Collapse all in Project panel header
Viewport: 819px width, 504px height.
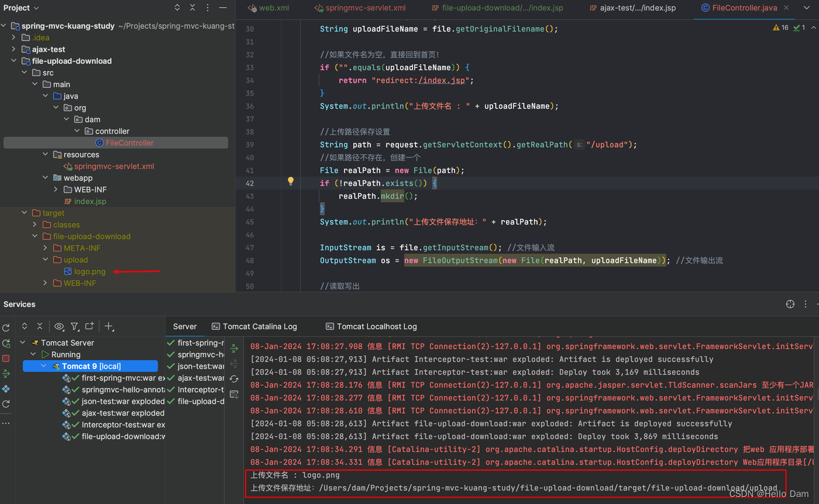[x=193, y=8]
